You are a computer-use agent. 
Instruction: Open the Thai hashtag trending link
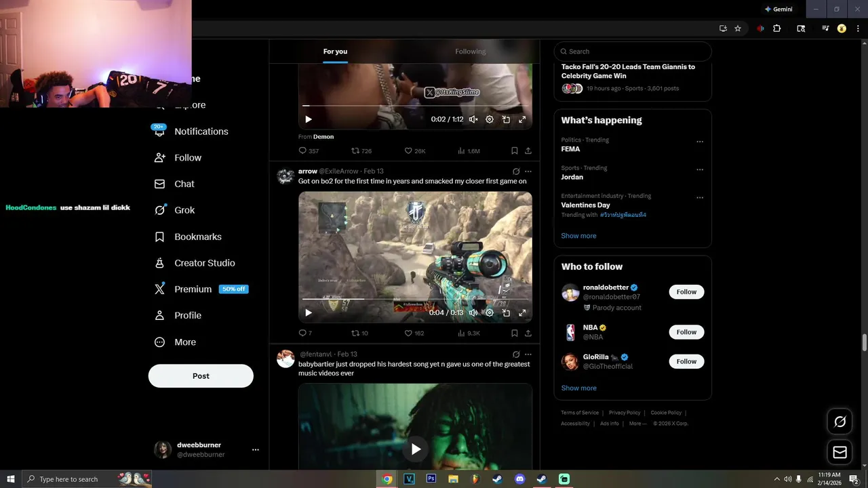tap(623, 215)
